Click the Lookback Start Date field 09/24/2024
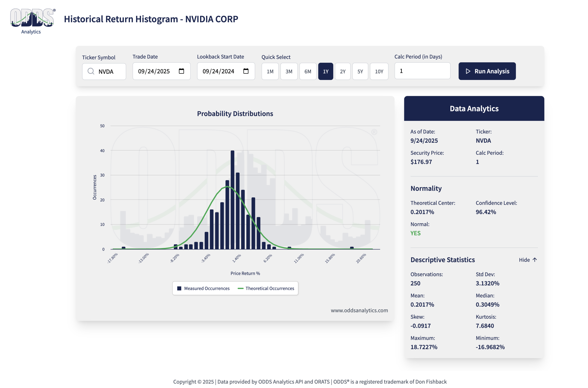The width and height of the screenshot is (588, 388). pos(218,71)
